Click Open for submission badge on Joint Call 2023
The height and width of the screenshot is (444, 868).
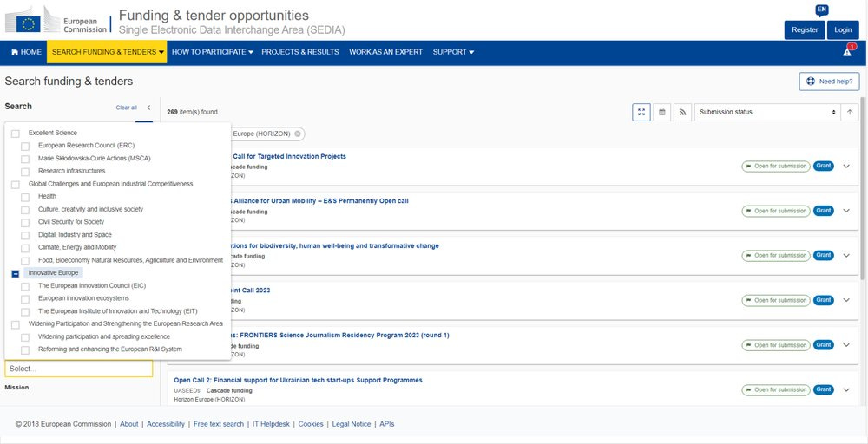776,300
